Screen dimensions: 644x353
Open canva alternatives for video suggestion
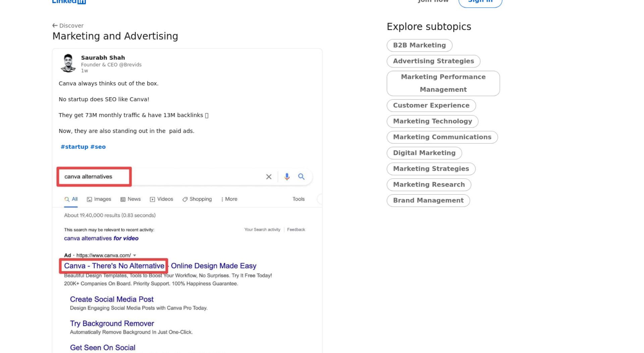point(101,238)
